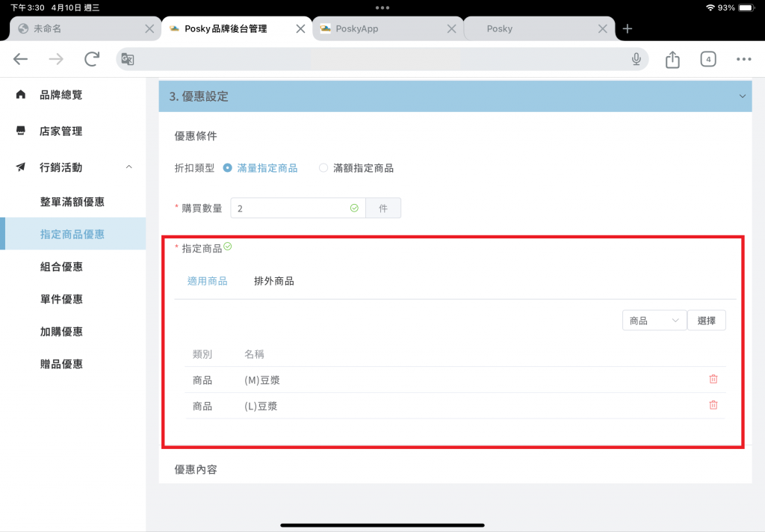The image size is (765, 532).
Task: Click the 優惠條件 section heading
Action: (196, 136)
